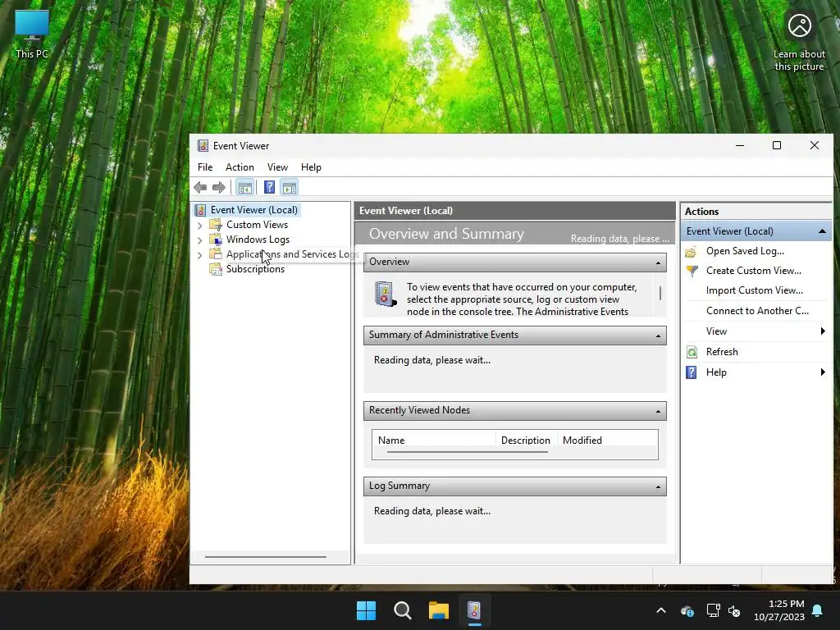
Task: Click the Create Custom View funnel icon
Action: [692, 271]
